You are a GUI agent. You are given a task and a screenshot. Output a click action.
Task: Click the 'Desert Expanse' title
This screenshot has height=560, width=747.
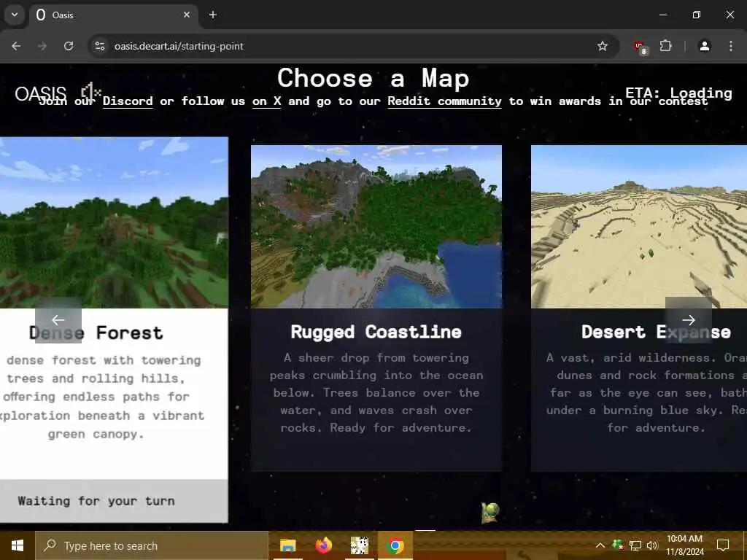coord(656,332)
